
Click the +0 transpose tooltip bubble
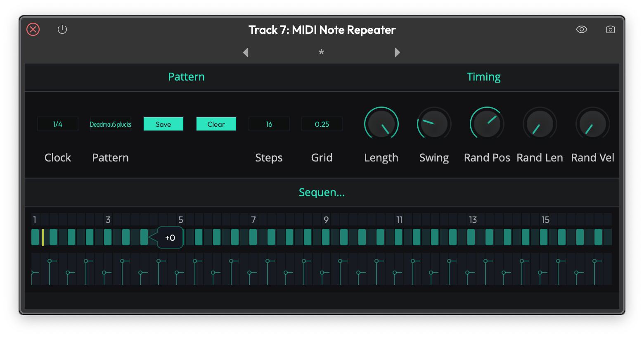(170, 237)
